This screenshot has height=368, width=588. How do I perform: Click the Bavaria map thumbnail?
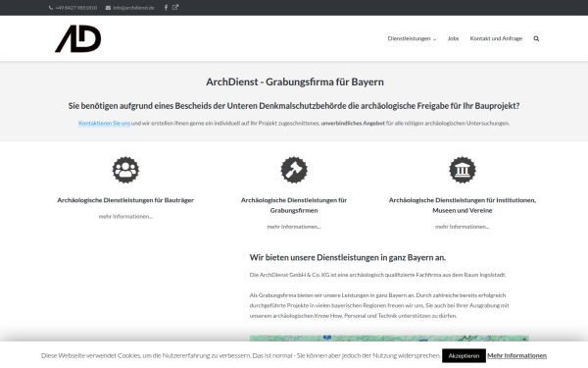click(x=389, y=339)
